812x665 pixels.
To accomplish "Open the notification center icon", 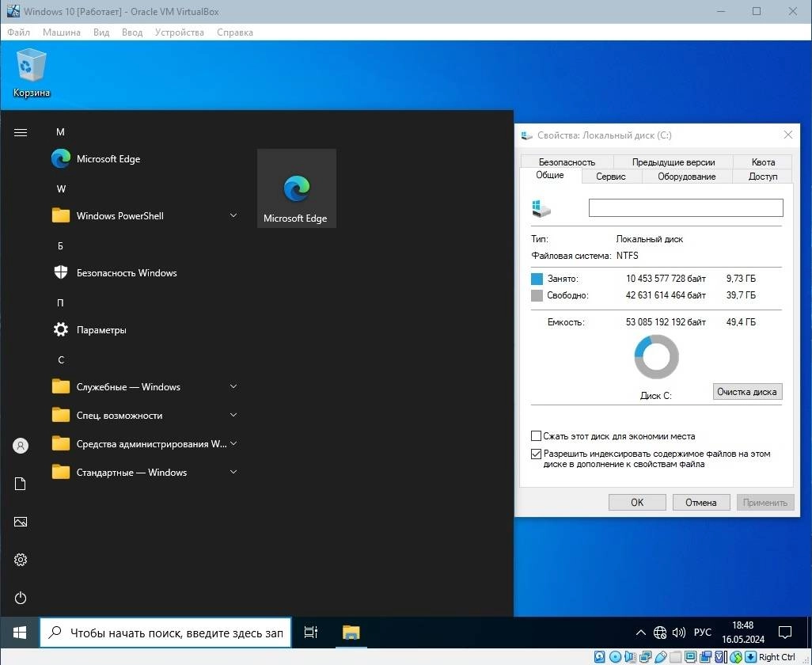I will pos(785,633).
